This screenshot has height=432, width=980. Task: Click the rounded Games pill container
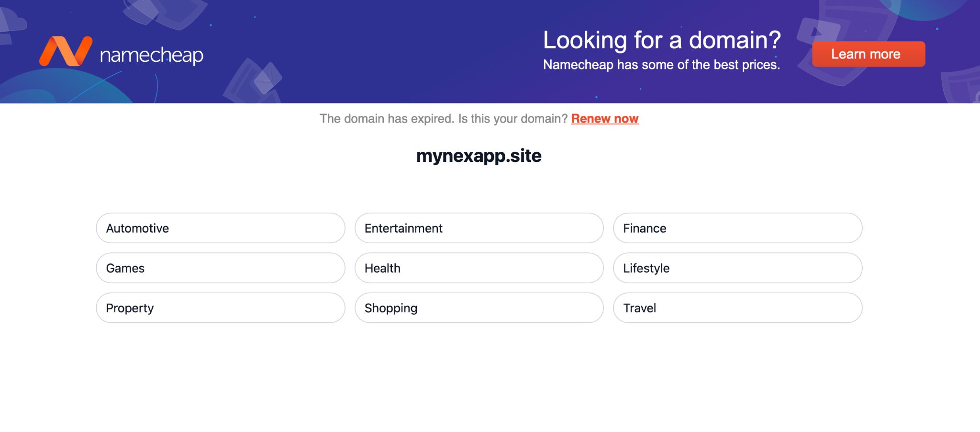coord(220,268)
